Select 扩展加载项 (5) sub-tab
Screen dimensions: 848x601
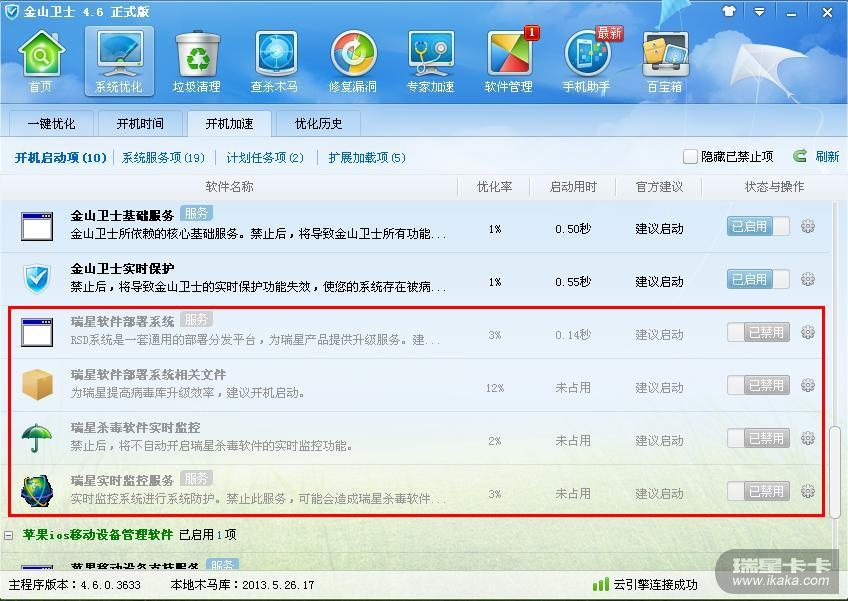[x=367, y=157]
